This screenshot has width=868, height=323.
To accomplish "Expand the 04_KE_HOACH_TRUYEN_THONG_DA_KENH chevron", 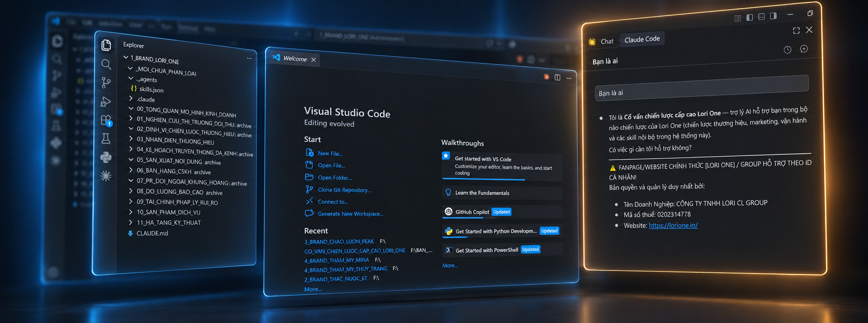I will (x=131, y=149).
